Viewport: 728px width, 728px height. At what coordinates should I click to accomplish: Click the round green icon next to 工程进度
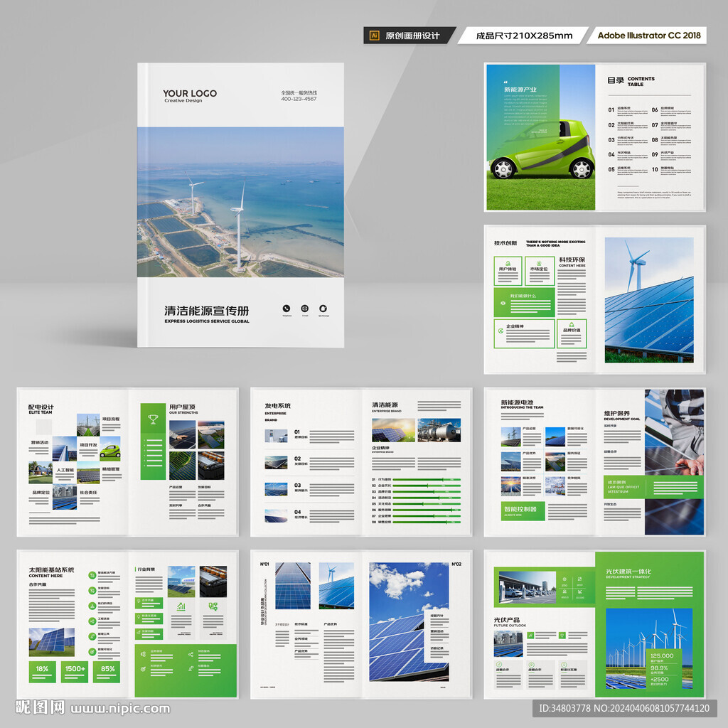tap(92, 621)
